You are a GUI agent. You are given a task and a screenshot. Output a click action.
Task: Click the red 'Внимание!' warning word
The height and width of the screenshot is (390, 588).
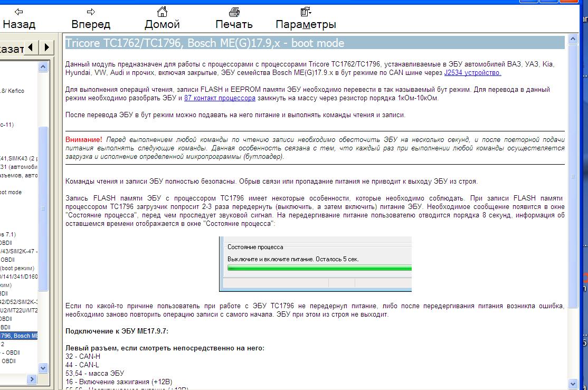point(83,139)
